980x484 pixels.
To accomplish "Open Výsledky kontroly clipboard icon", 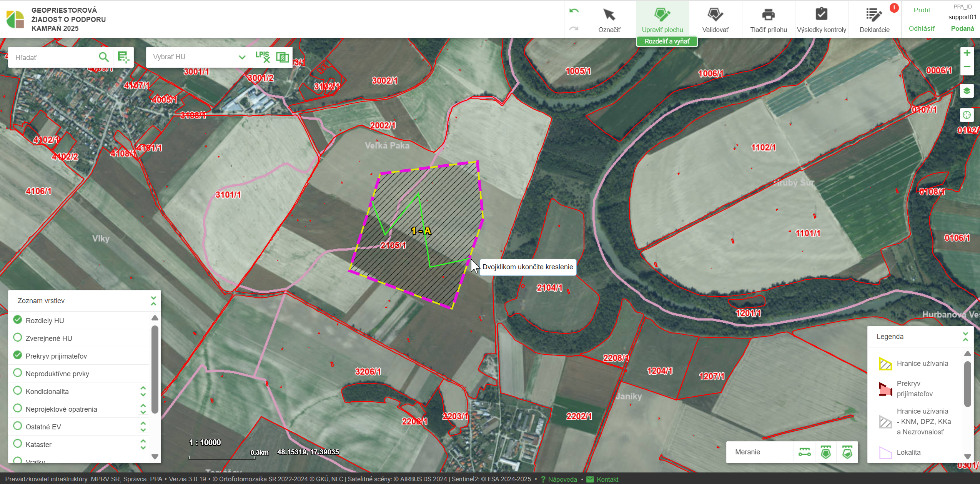I will [x=821, y=15].
